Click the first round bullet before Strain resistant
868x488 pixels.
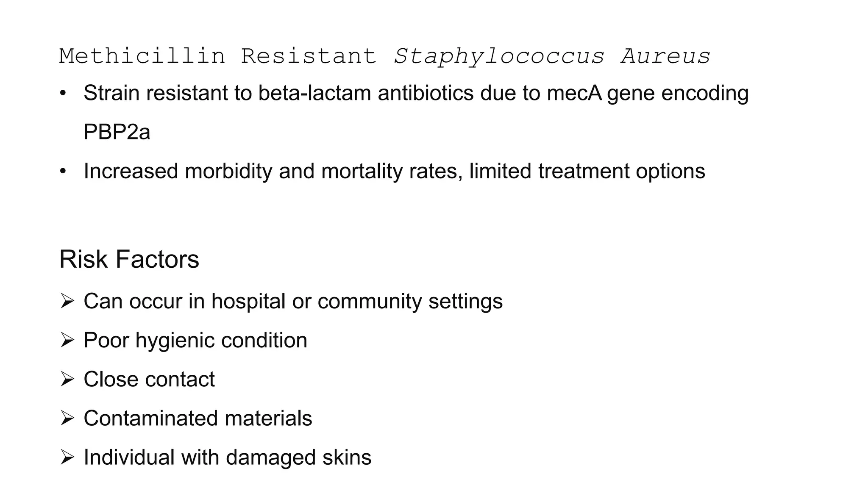[63, 93]
